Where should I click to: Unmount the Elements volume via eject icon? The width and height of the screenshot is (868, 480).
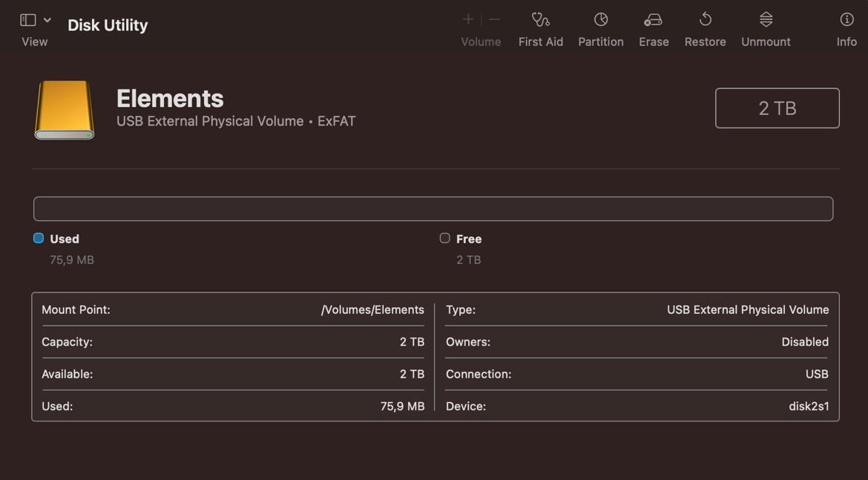pos(766,19)
